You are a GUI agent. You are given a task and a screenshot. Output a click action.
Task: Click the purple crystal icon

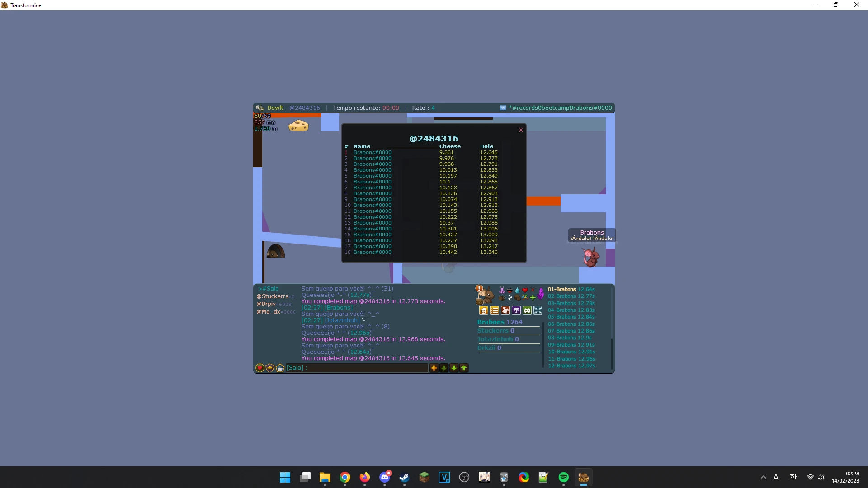click(x=541, y=294)
